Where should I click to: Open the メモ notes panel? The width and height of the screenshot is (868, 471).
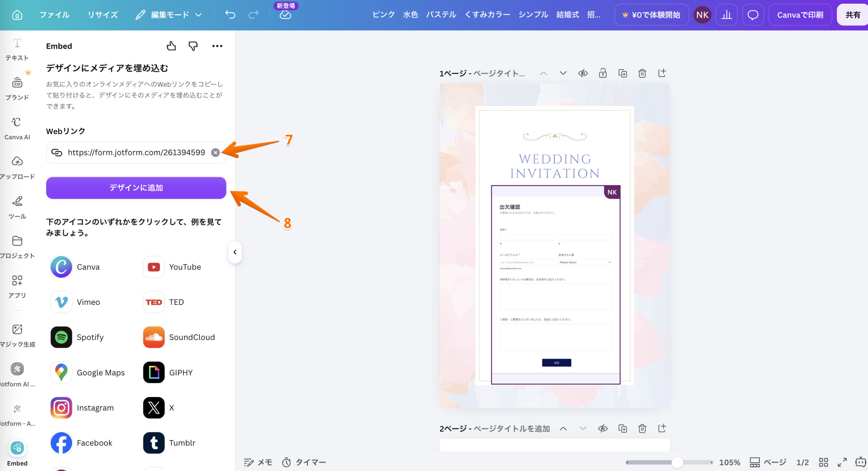pyautogui.click(x=258, y=462)
